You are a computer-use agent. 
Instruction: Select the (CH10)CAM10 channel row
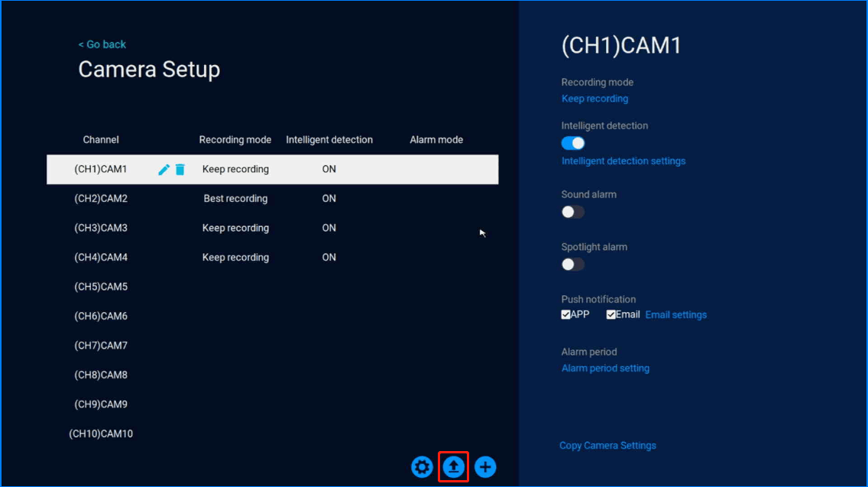click(x=101, y=434)
